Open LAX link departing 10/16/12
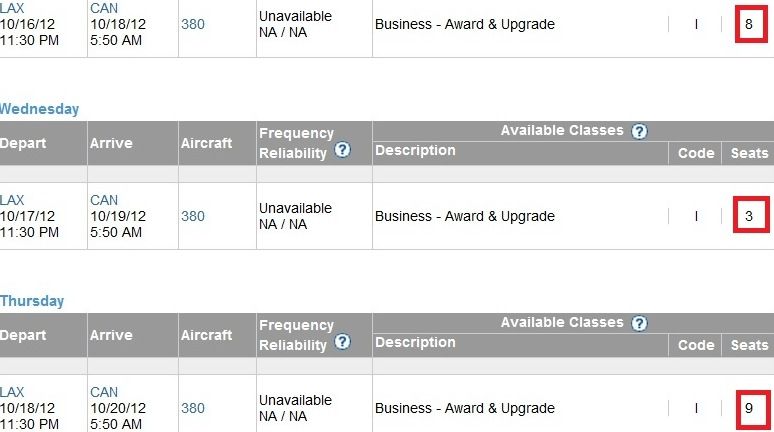774x432 pixels. pyautogui.click(x=12, y=8)
